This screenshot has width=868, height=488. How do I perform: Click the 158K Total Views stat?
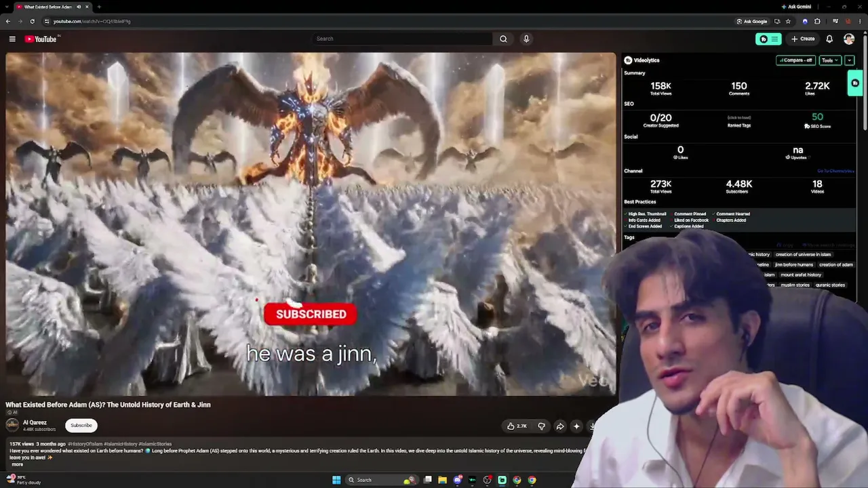[x=660, y=88]
